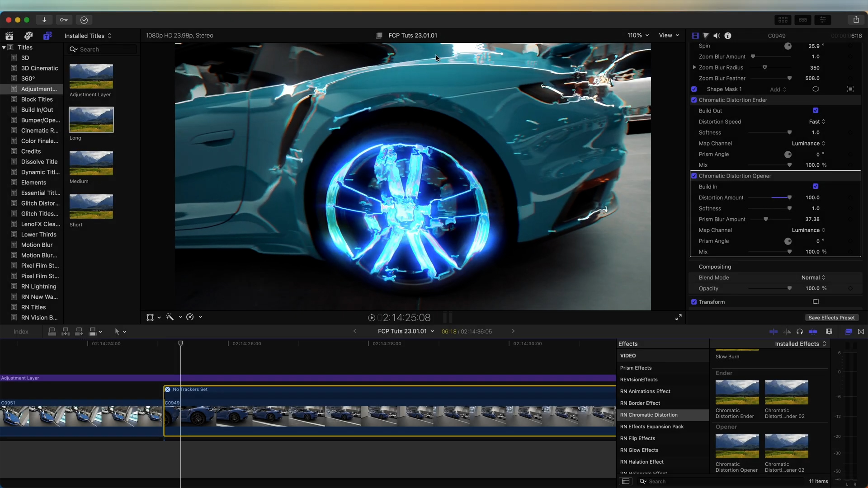Open the Color inspector triangle icon

(x=706, y=36)
